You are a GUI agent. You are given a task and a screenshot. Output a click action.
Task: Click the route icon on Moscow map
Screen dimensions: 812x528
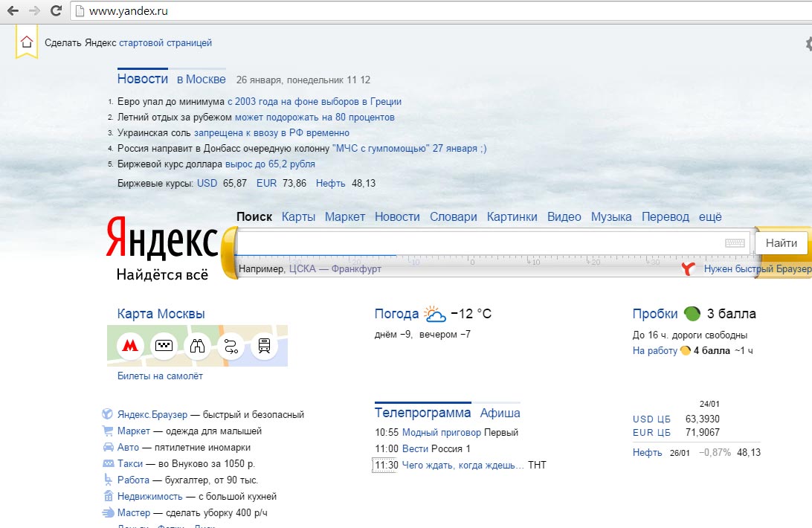pyautogui.click(x=231, y=345)
